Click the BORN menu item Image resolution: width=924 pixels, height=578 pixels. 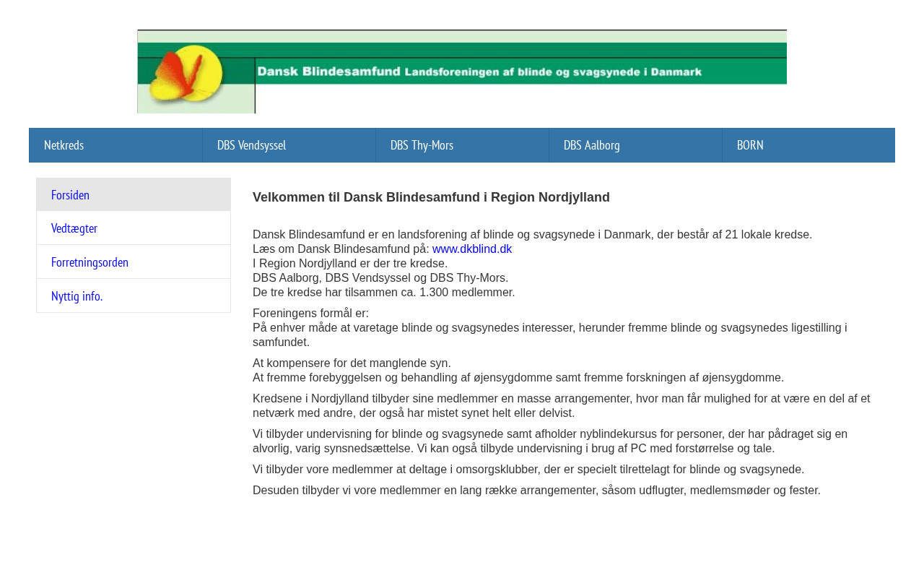point(808,145)
